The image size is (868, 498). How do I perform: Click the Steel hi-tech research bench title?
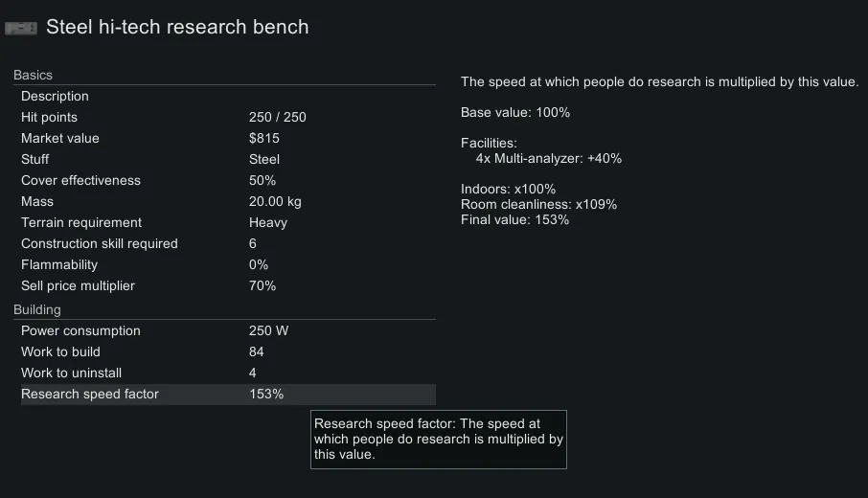coord(177,27)
